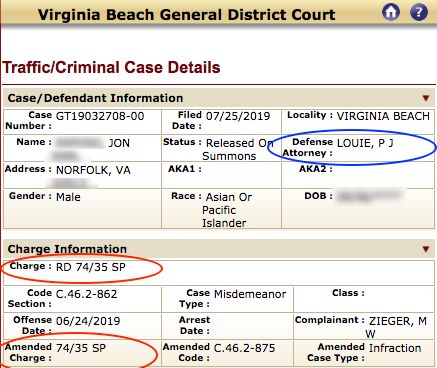Click the Virginia Beach General District Court title

(x=187, y=15)
